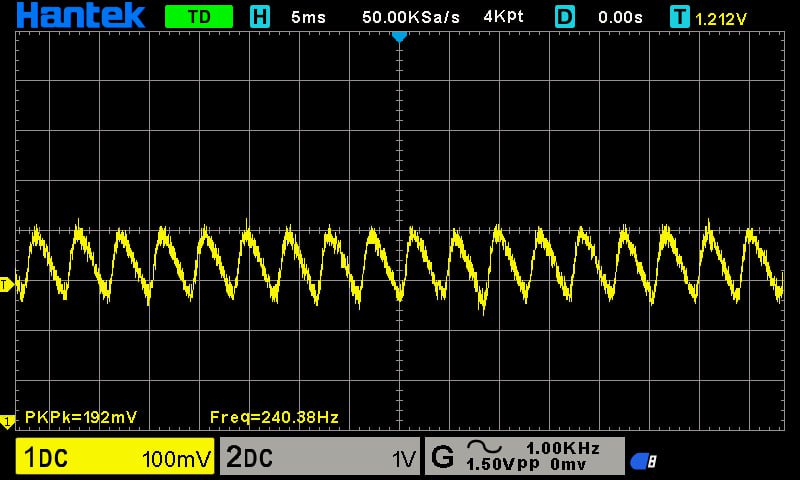Click the Hantek logo
The width and height of the screenshot is (800, 480).
[81, 15]
